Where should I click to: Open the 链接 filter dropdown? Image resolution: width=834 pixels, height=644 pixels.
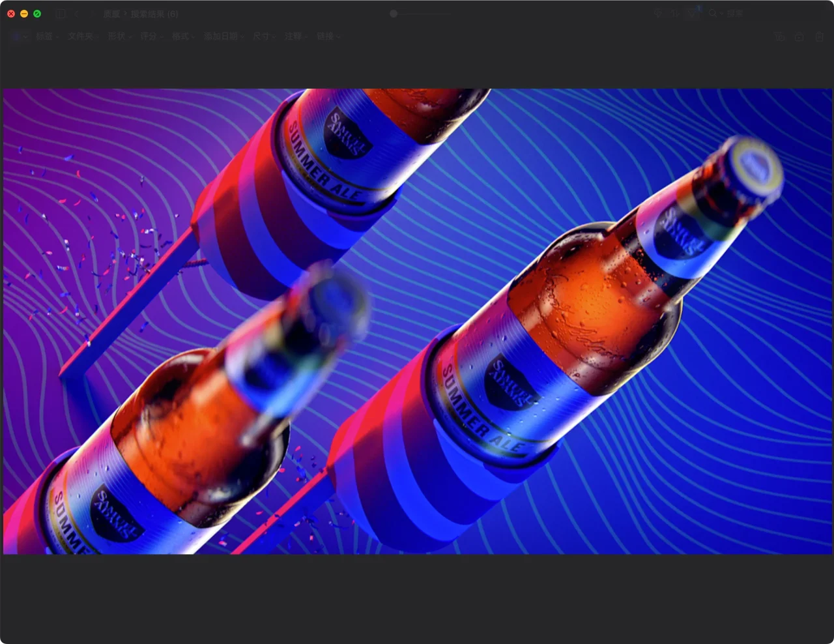328,37
